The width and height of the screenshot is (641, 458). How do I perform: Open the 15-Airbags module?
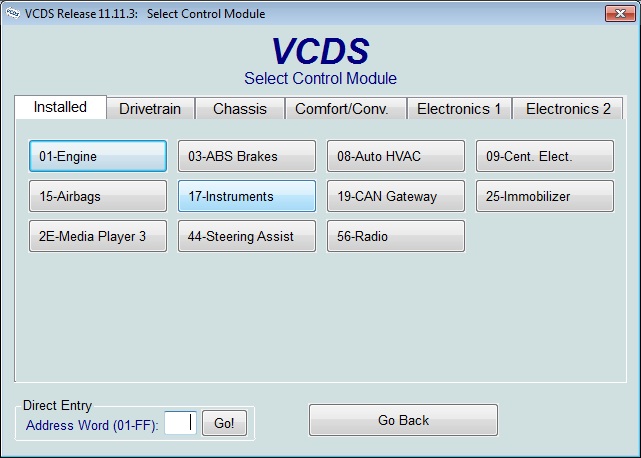click(98, 196)
